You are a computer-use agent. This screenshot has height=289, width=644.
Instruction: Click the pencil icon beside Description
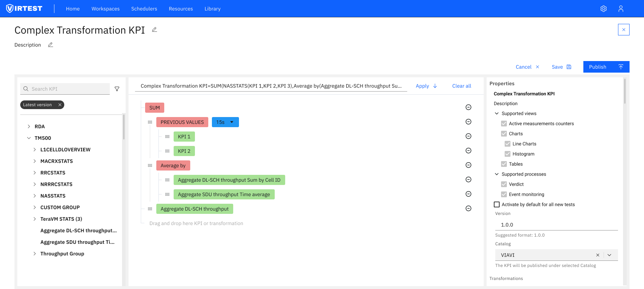(x=51, y=45)
